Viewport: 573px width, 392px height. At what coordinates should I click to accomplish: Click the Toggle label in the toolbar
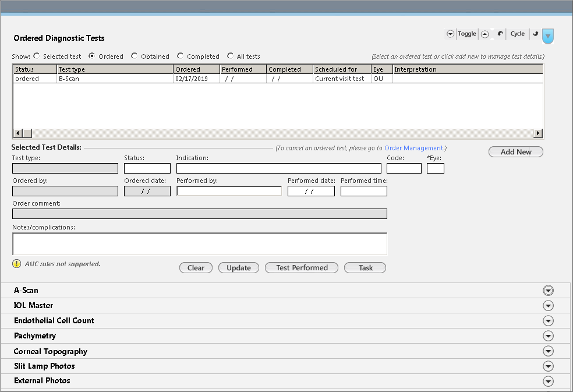pyautogui.click(x=467, y=34)
